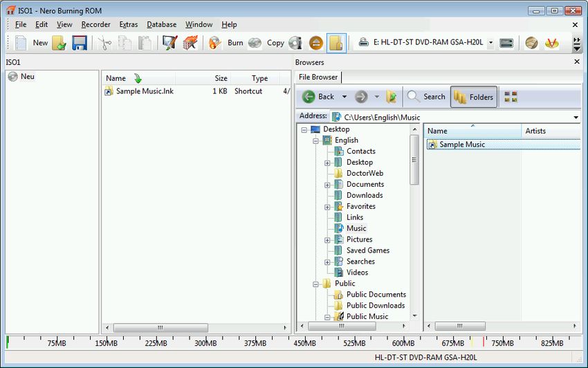Toggle the Folders pane button
The image size is (588, 368).
[x=474, y=97]
